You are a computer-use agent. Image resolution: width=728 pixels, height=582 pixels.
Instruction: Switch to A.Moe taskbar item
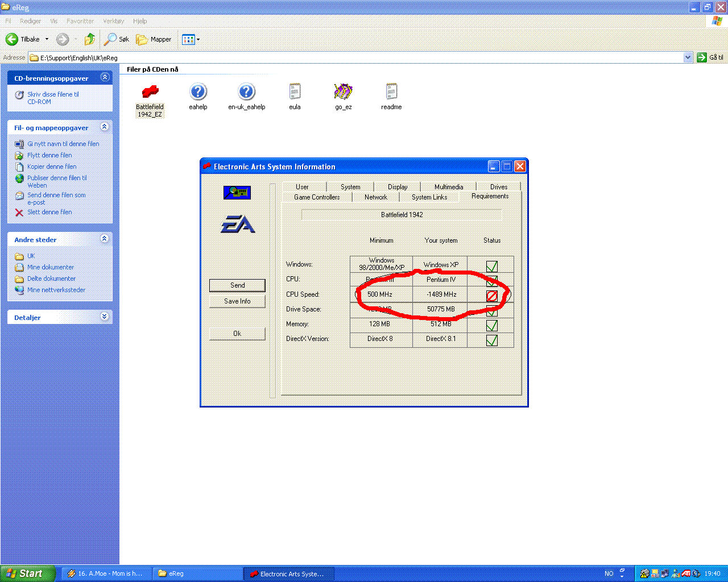(107, 573)
